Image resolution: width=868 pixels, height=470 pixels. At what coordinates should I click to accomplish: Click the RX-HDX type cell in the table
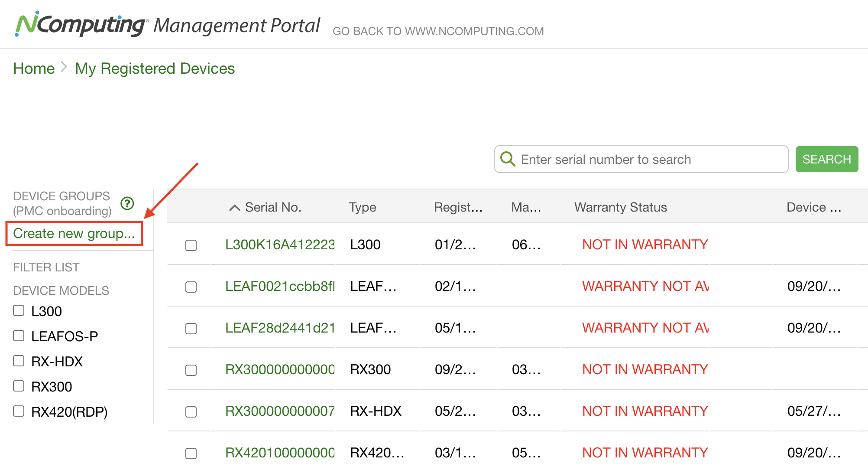coord(376,411)
